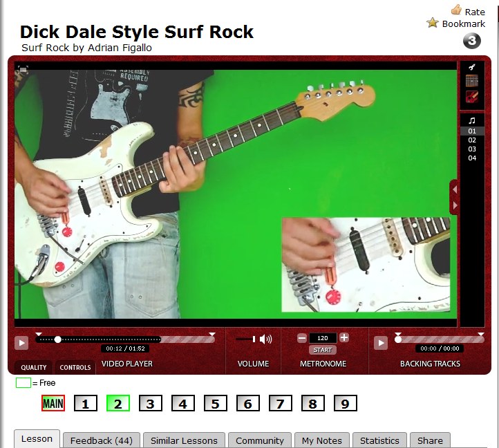Click the lower arrow on the side panel handle
Screen dimensions: 499x448
[455, 205]
